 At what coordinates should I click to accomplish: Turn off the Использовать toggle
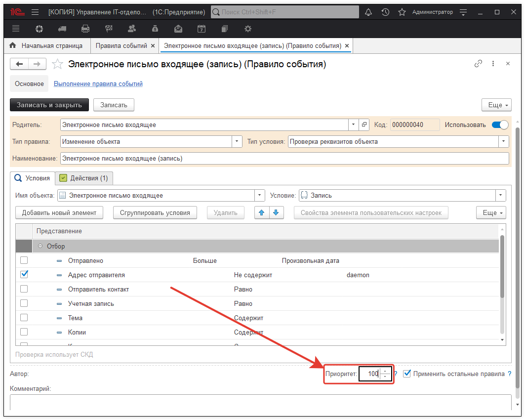pos(500,125)
